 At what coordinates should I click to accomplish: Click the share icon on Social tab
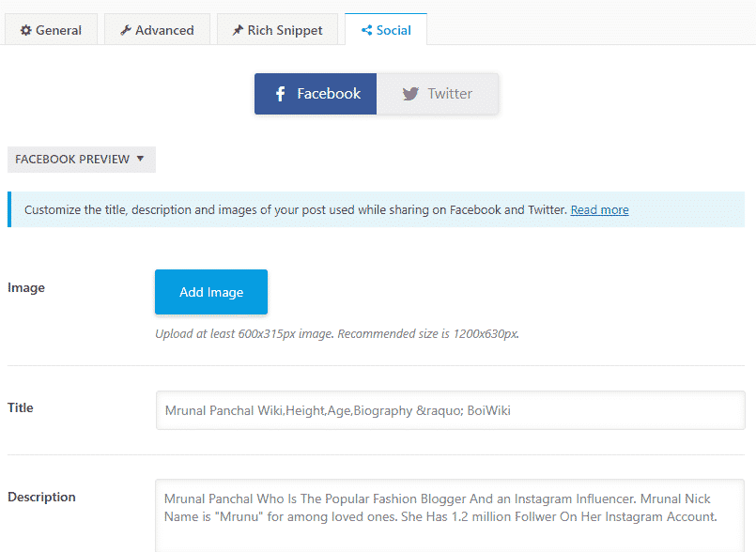click(x=367, y=30)
